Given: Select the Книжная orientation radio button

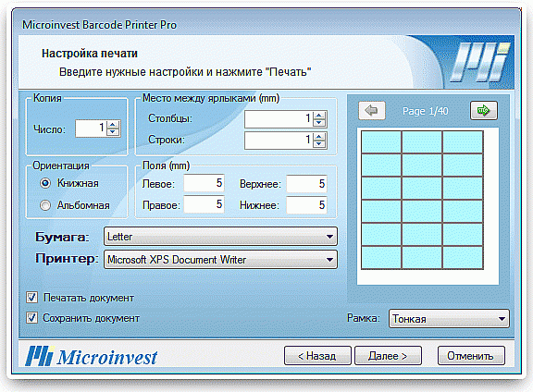Looking at the screenshot, I should 45,183.
